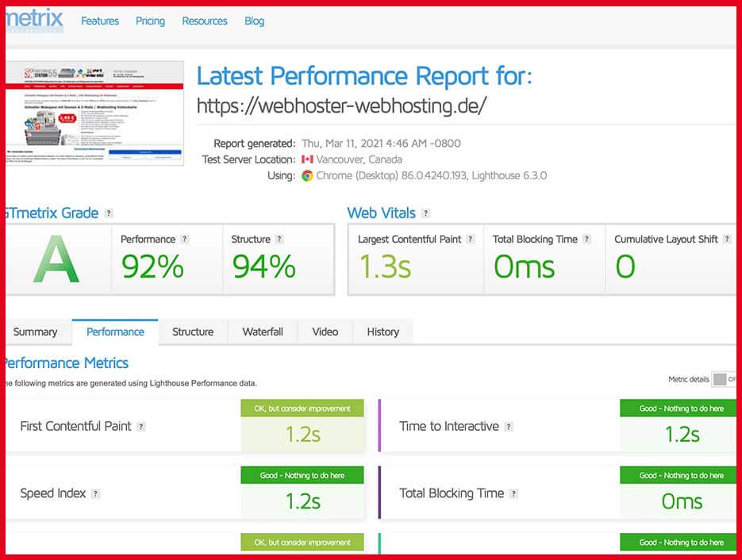Click help icon next to Largest Contentful Paint

click(471, 238)
